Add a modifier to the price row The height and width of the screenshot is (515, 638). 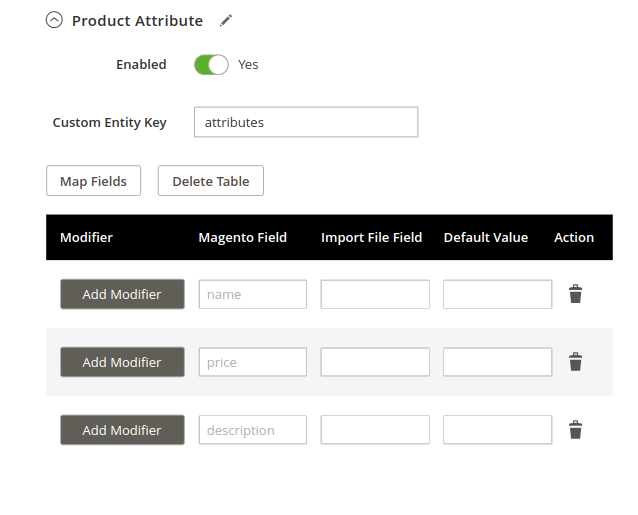coord(122,362)
